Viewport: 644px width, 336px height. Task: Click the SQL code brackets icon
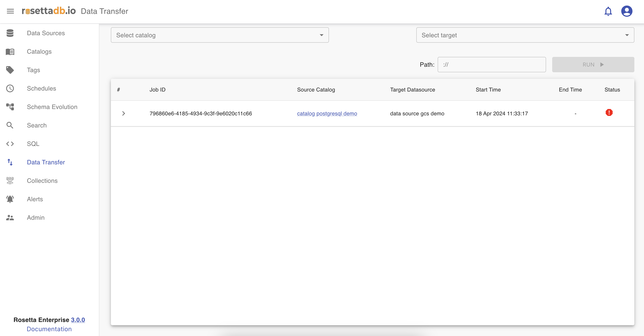[x=10, y=144]
